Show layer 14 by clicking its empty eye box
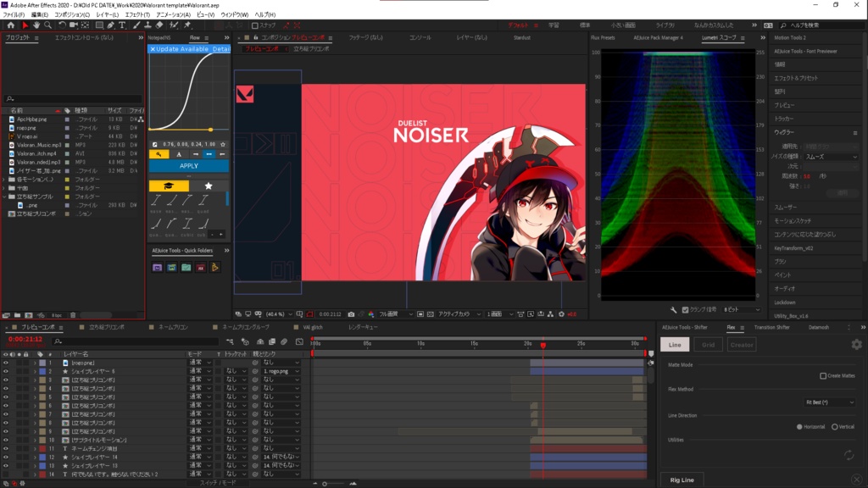The image size is (868, 488). pyautogui.click(x=6, y=474)
